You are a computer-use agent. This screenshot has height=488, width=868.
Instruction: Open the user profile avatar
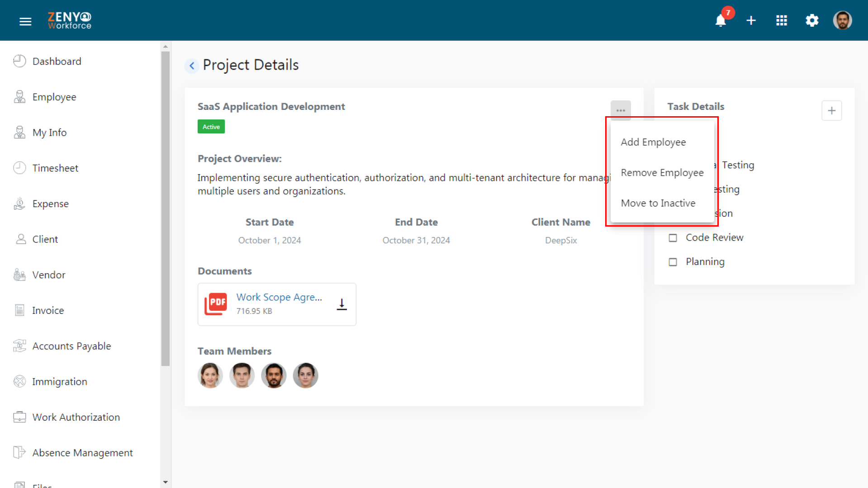click(842, 20)
